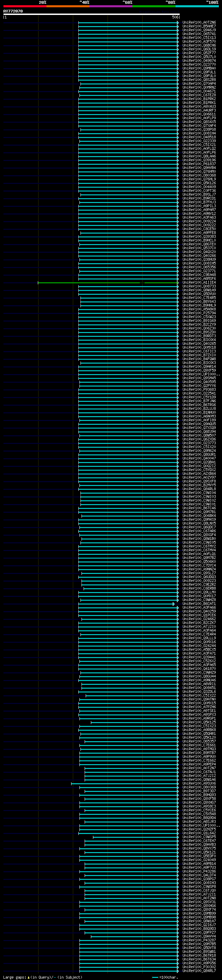Click label UniRef100_P93683
Viewport: 222px width, 980px height.
coord(199,390)
